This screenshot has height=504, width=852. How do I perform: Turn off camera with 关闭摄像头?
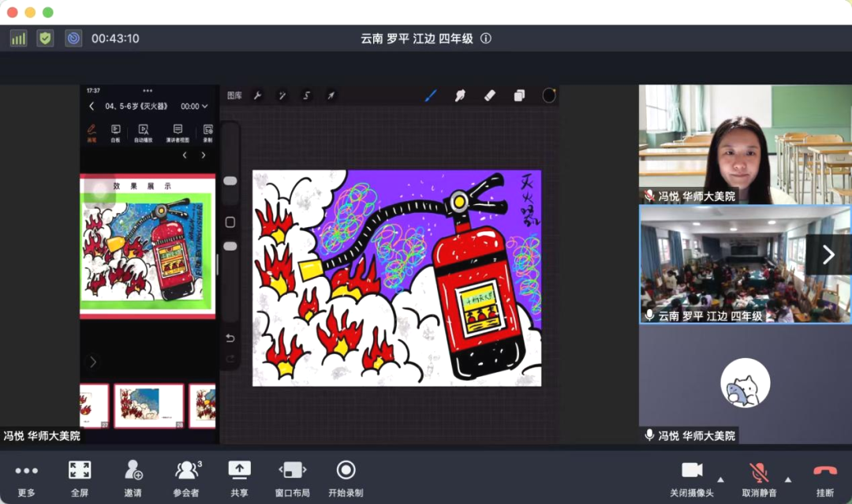pos(692,471)
